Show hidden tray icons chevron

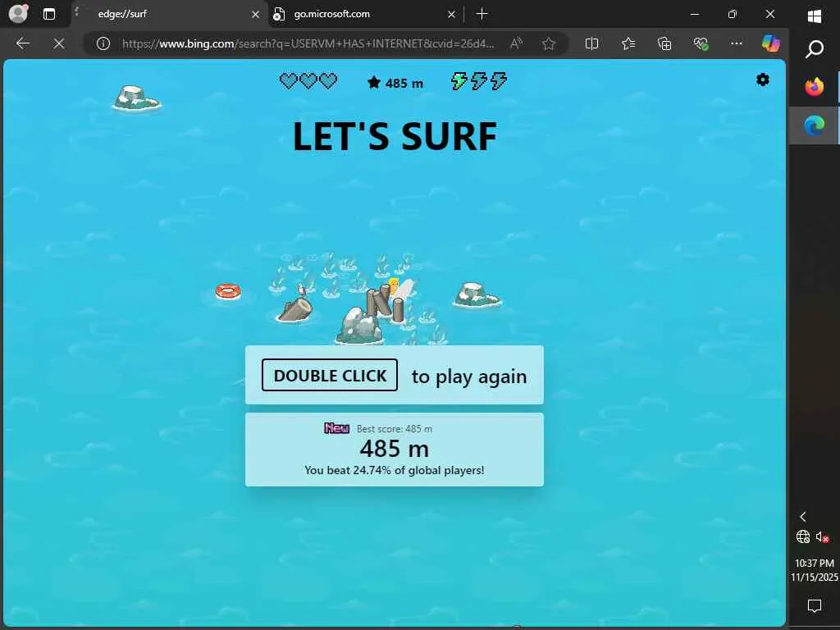(x=802, y=517)
